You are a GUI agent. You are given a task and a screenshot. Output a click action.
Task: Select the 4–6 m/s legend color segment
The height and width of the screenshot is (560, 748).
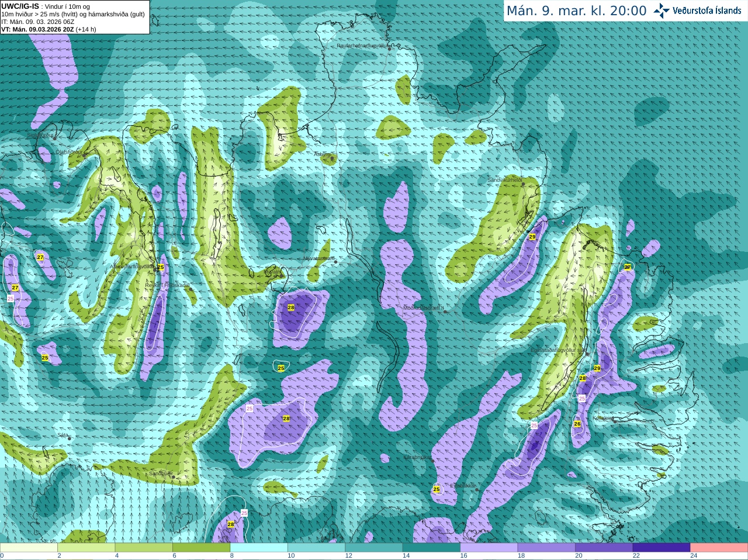(144, 548)
